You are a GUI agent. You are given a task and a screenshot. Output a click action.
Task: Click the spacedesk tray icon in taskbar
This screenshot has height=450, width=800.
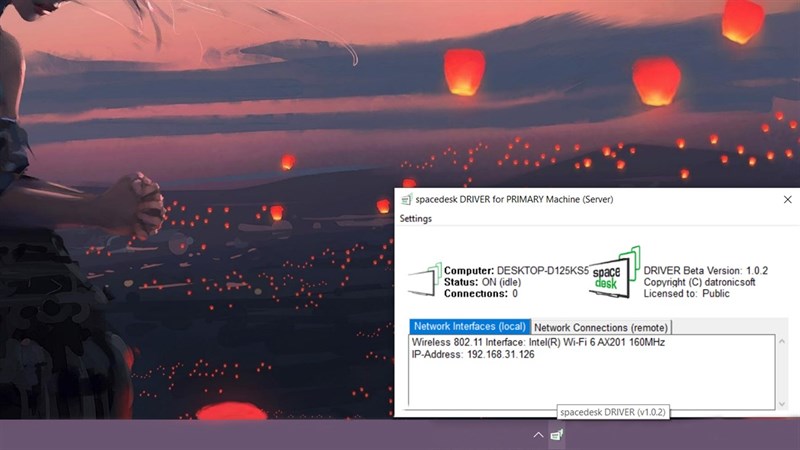click(x=557, y=435)
